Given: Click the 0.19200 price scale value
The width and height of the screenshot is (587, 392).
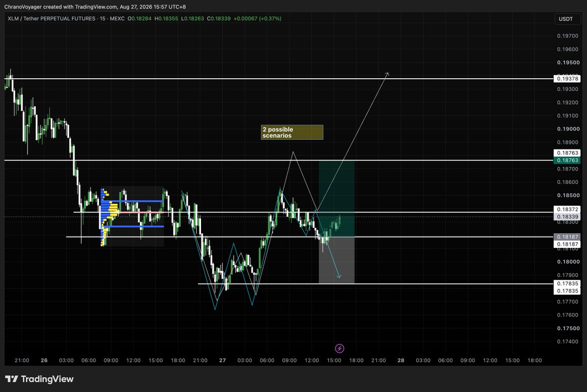Looking at the screenshot, I should pos(567,103).
